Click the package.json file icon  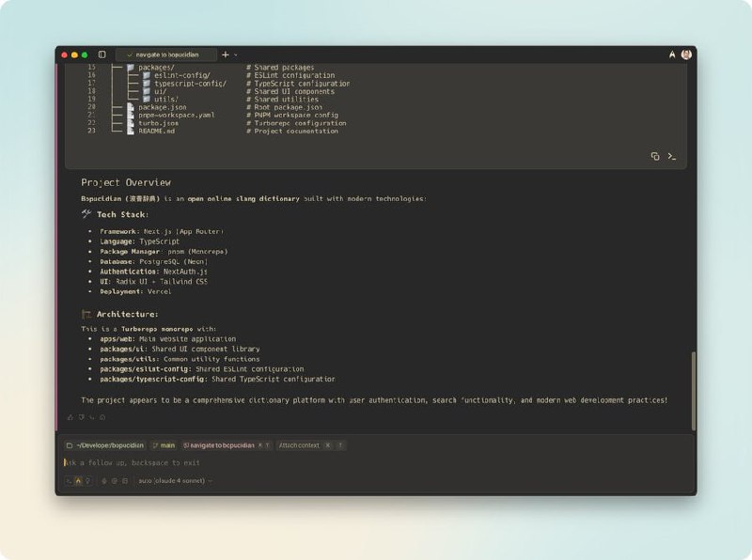(131, 107)
